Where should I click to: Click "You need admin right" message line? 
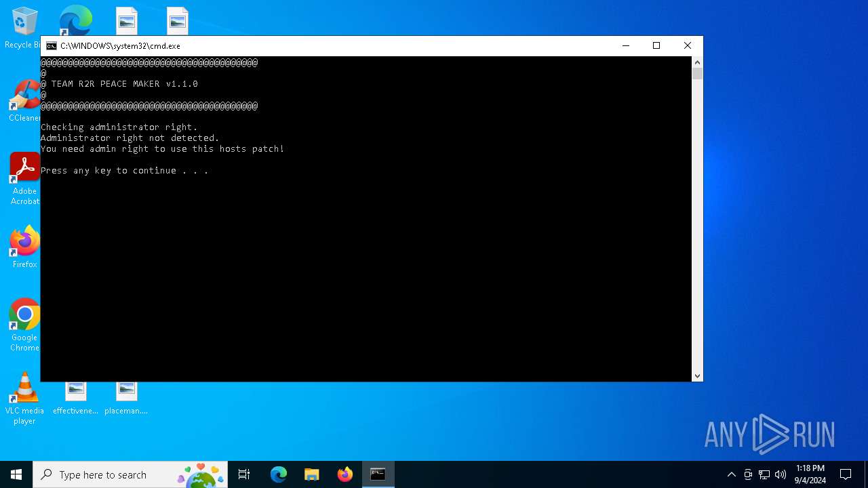(x=163, y=149)
